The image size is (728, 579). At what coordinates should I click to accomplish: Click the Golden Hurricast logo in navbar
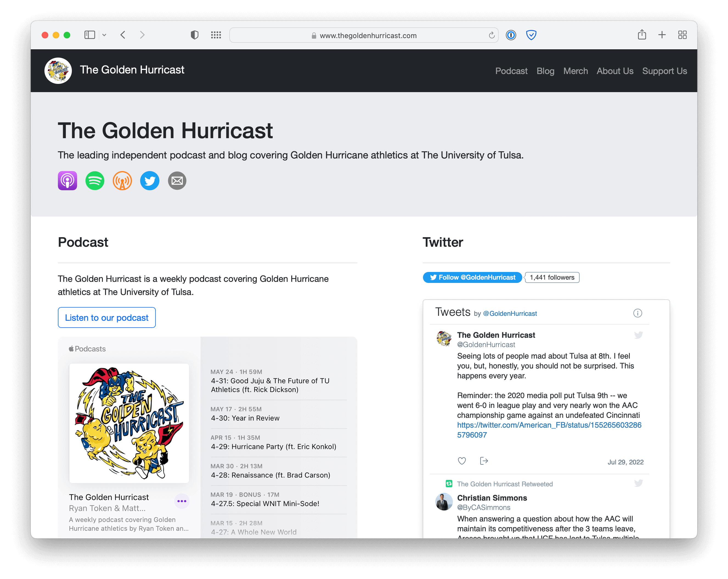[58, 71]
